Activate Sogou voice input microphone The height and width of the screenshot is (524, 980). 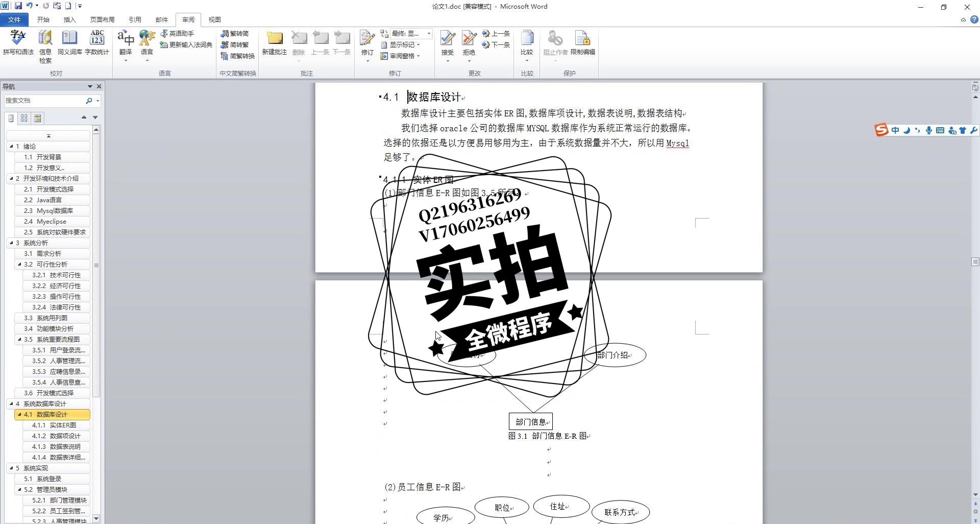[929, 130]
